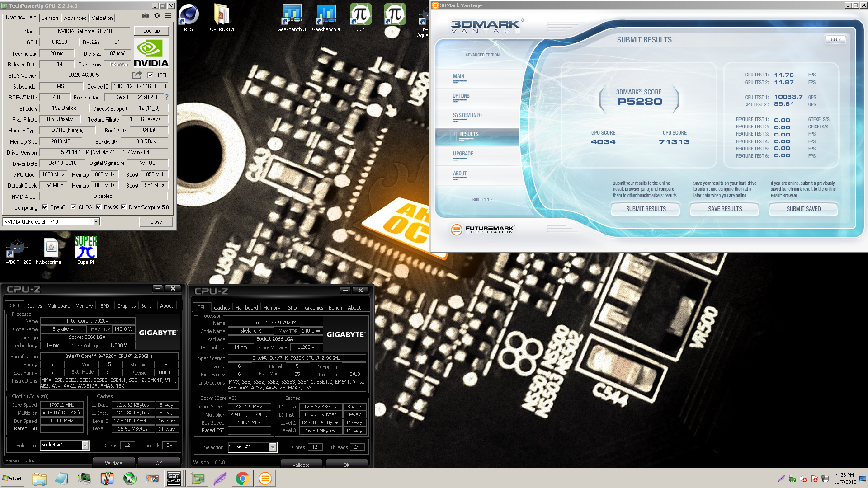868x488 pixels.
Task: Open Memory tab in right CPU-Z window
Action: pyautogui.click(x=272, y=308)
